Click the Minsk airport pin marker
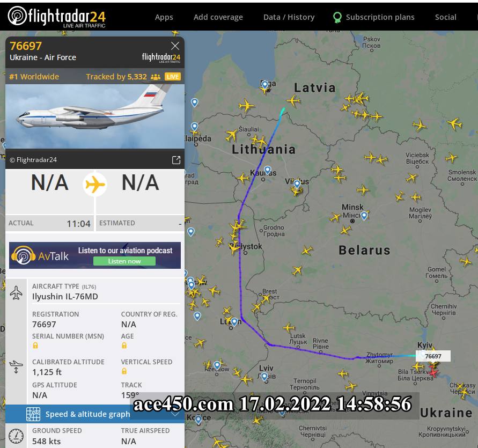This screenshot has height=448, width=478. (x=364, y=215)
